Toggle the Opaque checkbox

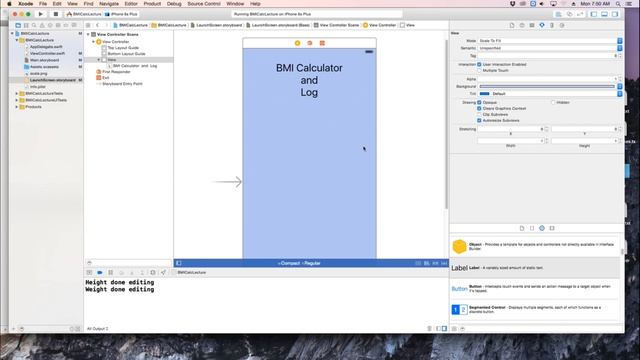click(479, 102)
